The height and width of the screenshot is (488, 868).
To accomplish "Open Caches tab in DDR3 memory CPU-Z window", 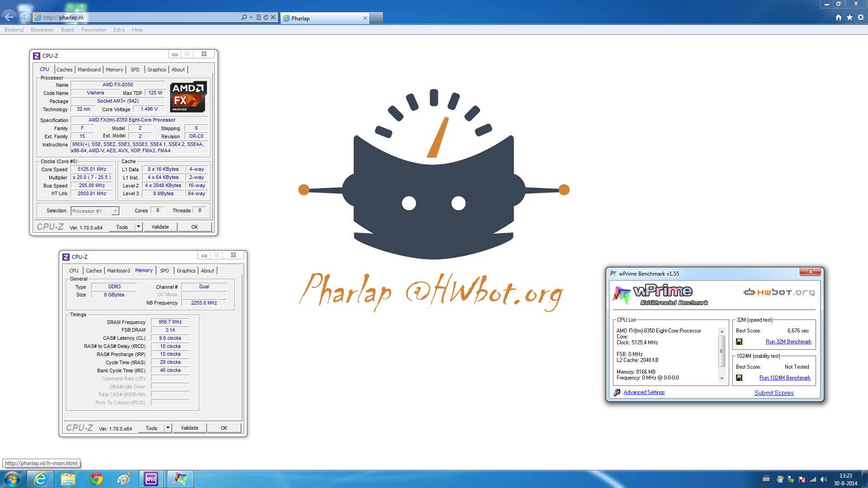I will [94, 271].
